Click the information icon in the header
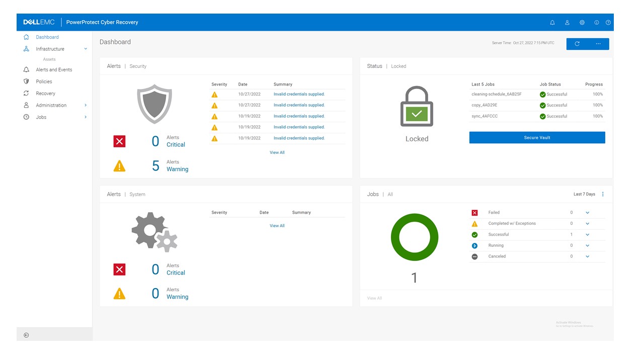This screenshot has height=362, width=644. 596,22
